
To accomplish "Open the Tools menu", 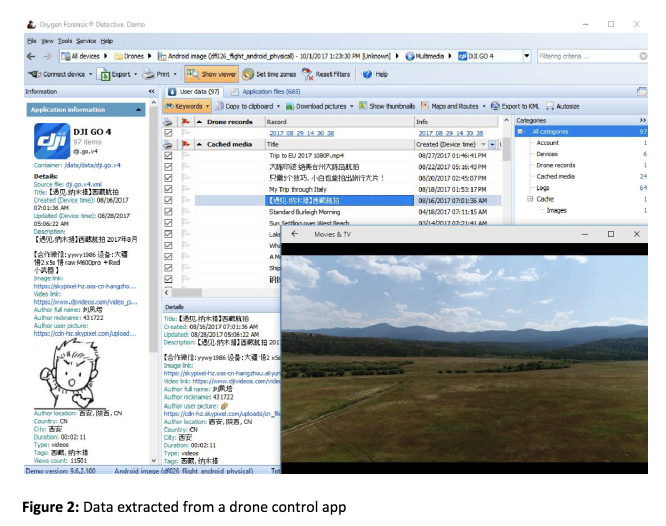I will [65, 41].
